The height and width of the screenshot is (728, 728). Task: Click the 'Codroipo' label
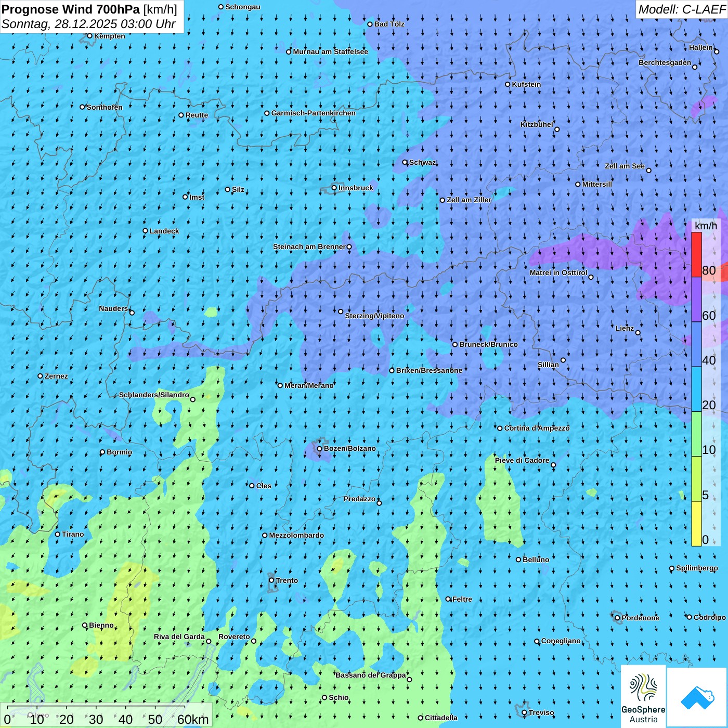710,617
